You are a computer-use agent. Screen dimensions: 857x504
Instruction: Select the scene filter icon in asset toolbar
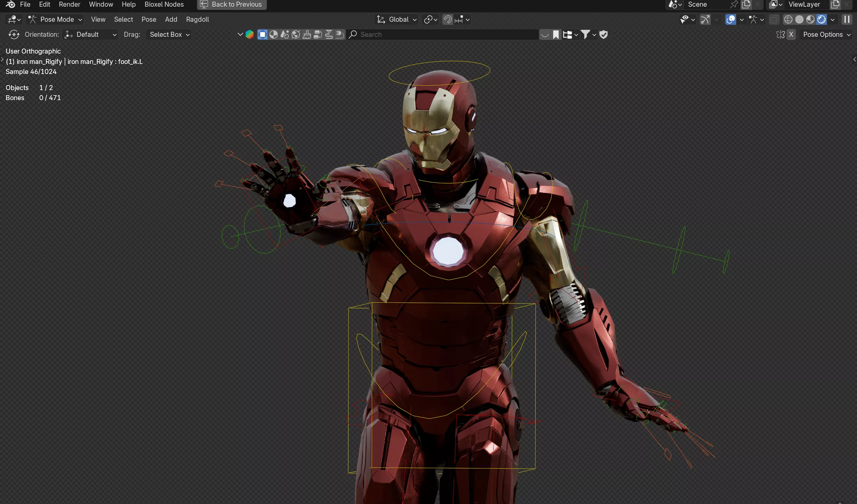(x=285, y=34)
